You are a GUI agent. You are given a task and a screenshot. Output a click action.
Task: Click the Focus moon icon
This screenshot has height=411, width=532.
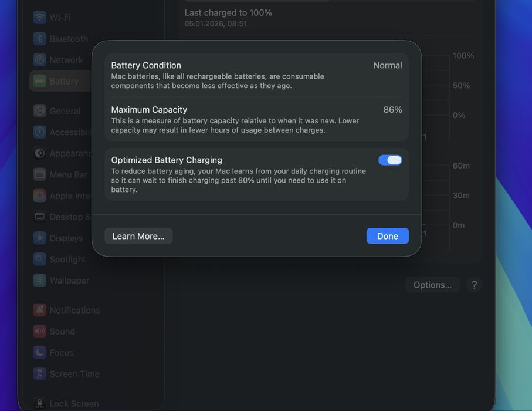pyautogui.click(x=39, y=353)
